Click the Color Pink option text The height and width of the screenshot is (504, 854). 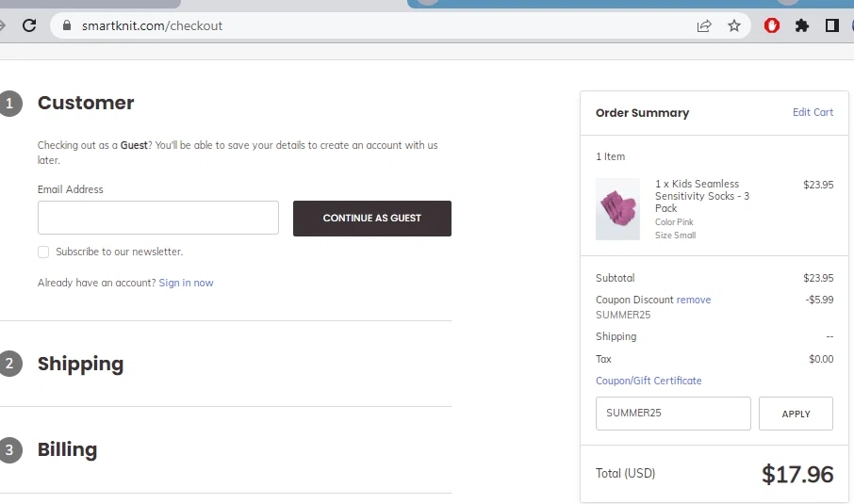(674, 222)
